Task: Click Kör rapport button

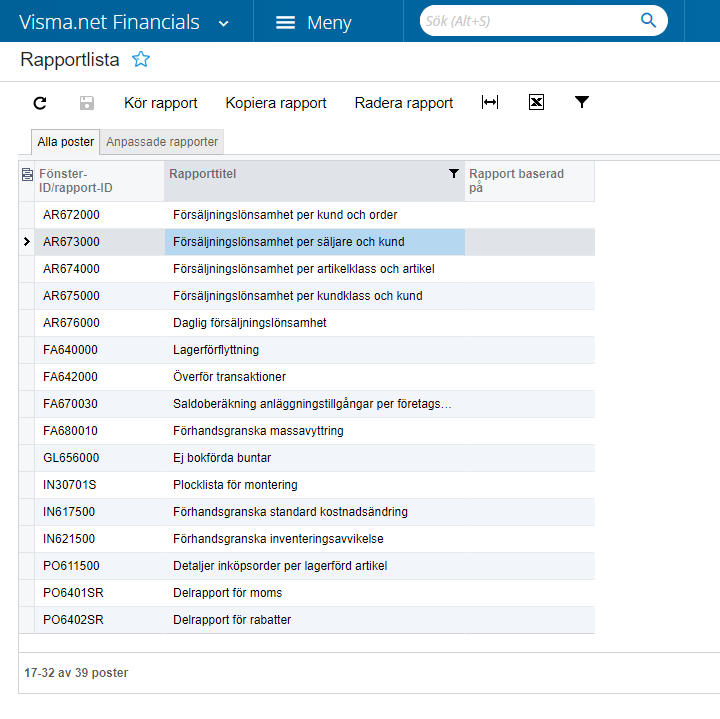Action: tap(160, 103)
